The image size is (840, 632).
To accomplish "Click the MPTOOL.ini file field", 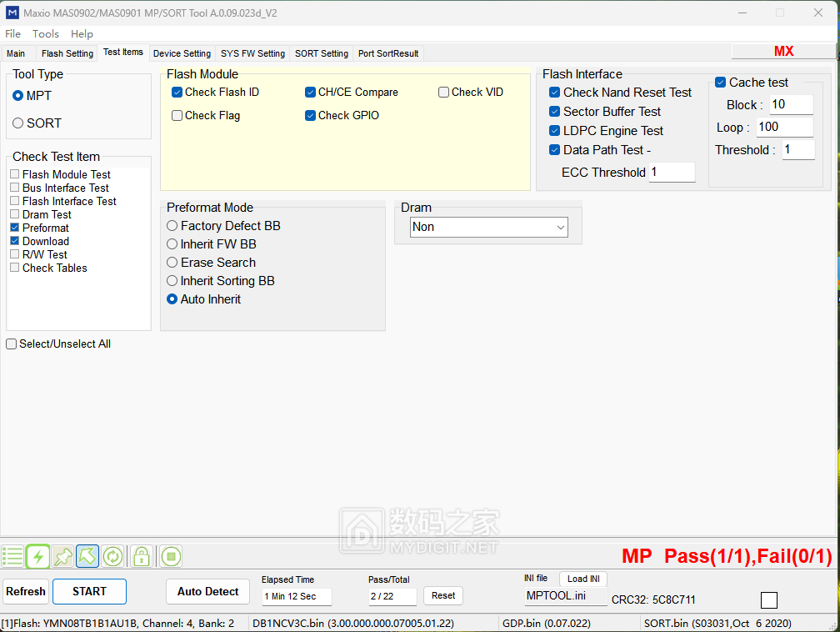I will (567, 596).
